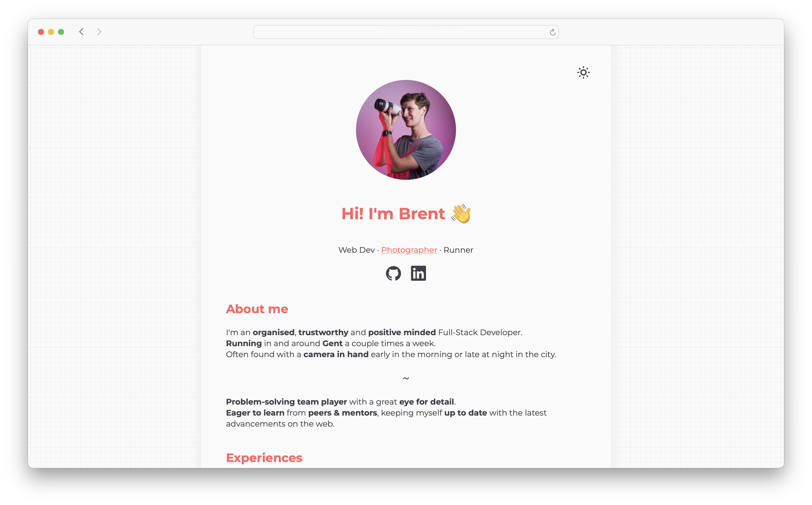The width and height of the screenshot is (812, 505).
Task: Click the Experiences heading
Action: (x=264, y=458)
